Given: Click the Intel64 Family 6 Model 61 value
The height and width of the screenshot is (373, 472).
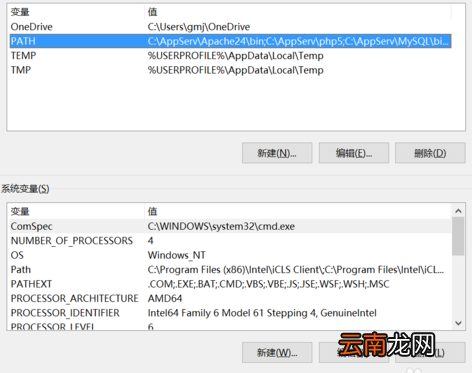Looking at the screenshot, I should (x=262, y=313).
